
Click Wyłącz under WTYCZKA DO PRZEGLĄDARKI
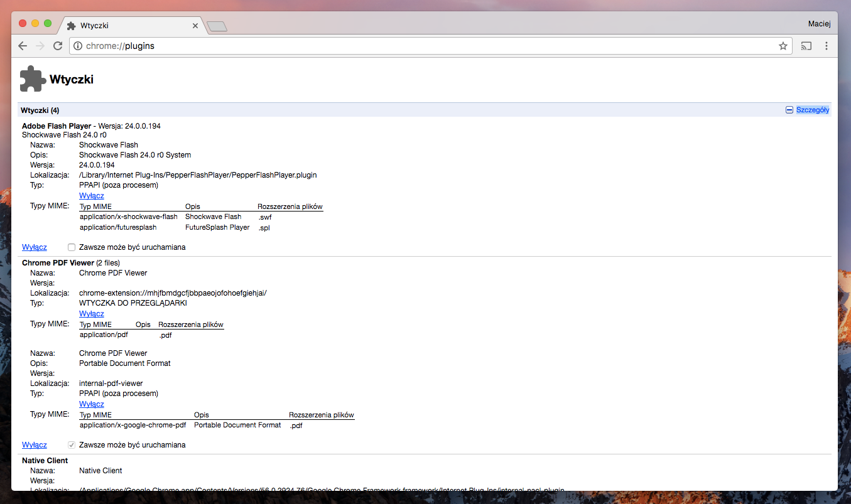coord(92,314)
